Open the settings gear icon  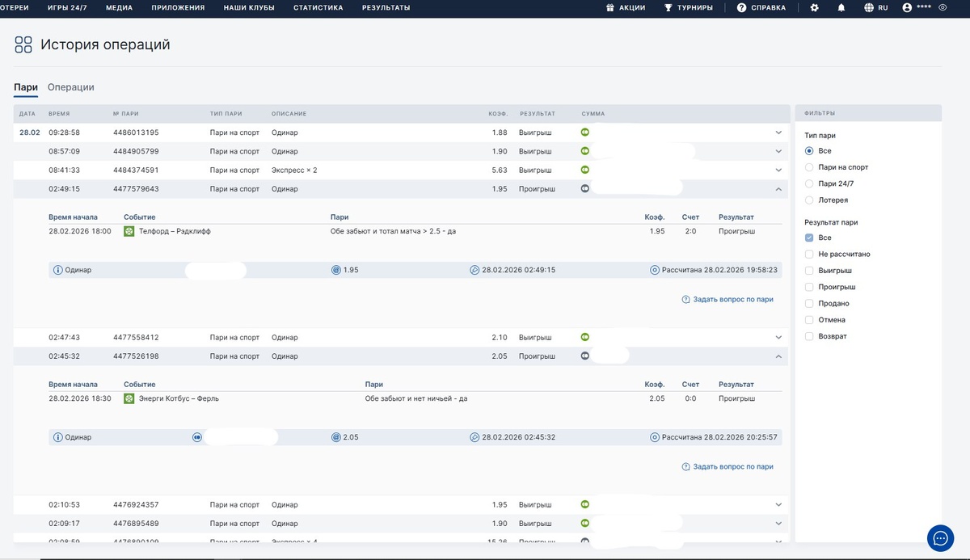[815, 7]
